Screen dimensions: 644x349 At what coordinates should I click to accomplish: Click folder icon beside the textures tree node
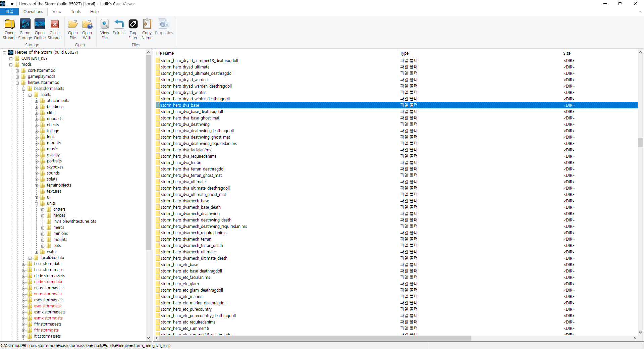pos(43,191)
